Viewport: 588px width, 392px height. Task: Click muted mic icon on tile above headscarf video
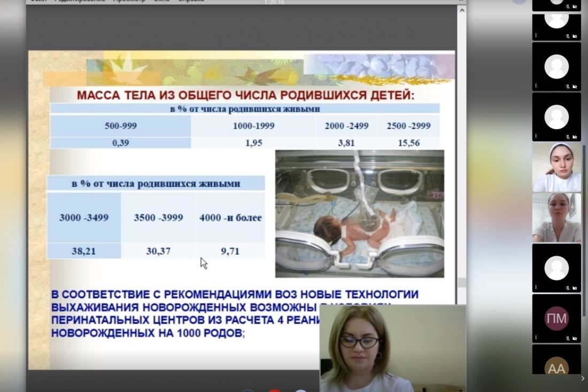(568, 137)
